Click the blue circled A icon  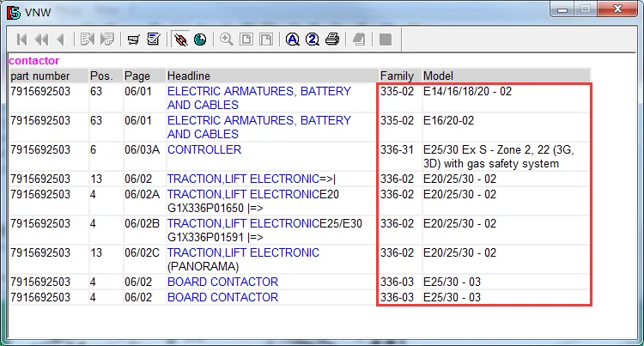(x=293, y=39)
